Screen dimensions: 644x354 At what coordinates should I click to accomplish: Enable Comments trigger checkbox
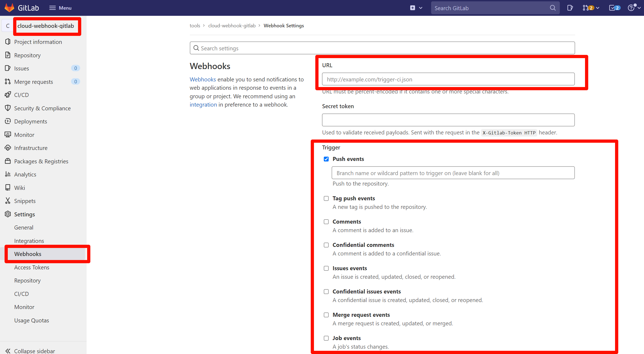(x=326, y=222)
